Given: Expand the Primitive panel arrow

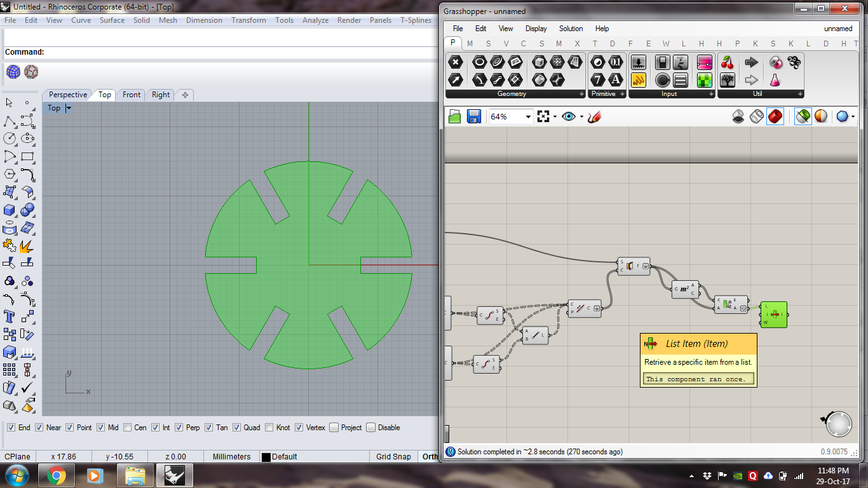Looking at the screenshot, I should click(x=622, y=94).
